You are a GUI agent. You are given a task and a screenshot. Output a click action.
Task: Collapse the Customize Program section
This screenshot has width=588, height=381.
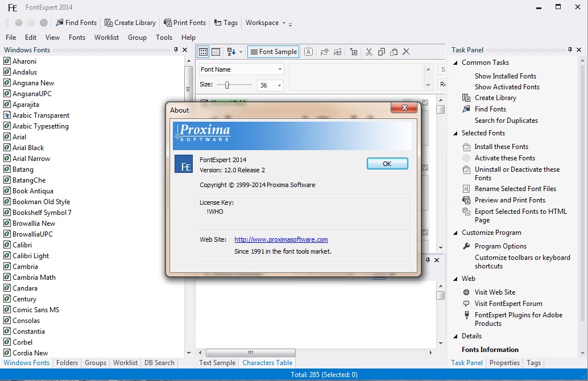456,233
